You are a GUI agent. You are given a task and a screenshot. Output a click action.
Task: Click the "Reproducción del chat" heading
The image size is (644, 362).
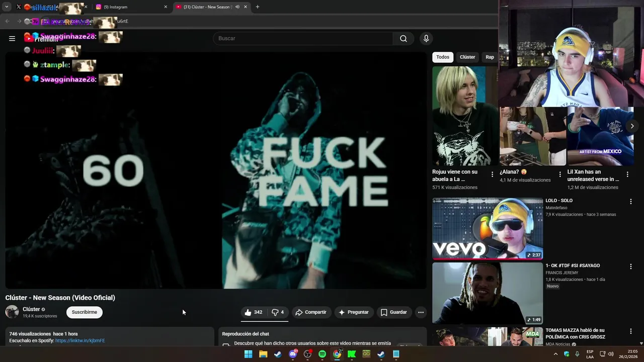[x=246, y=334]
